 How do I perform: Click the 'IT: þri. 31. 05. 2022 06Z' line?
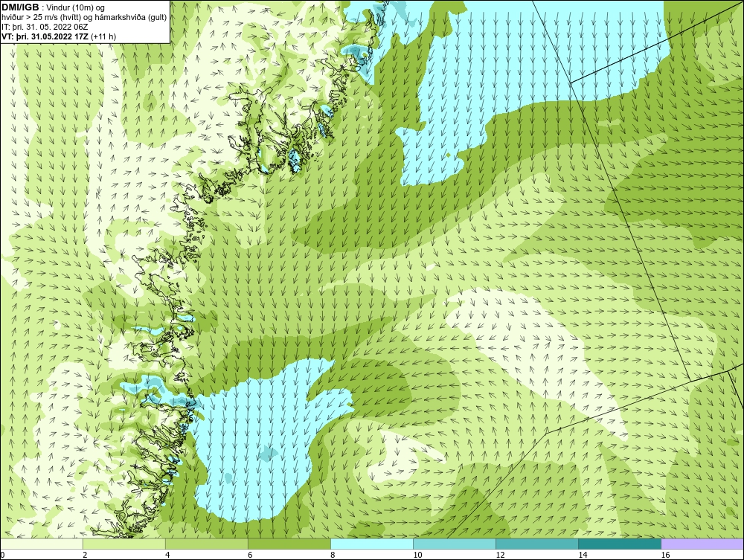click(45, 27)
